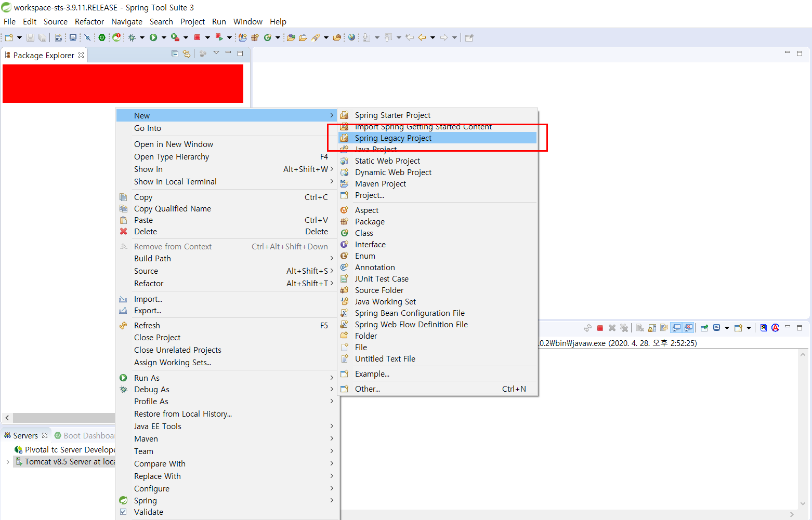
Task: Click the New wizard toolbar icon
Action: click(9, 37)
